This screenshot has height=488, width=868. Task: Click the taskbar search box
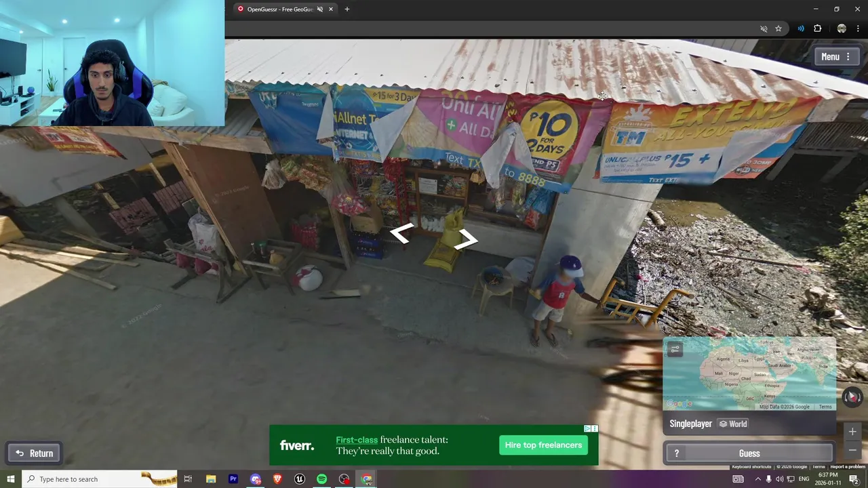pos(99,479)
